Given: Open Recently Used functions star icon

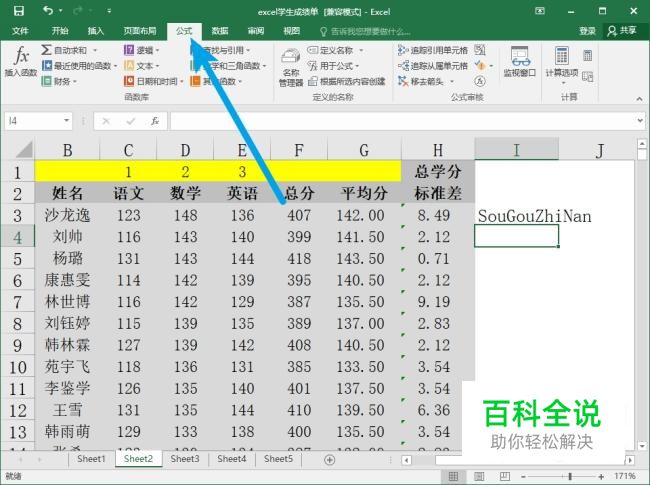Looking at the screenshot, I should point(47,65).
